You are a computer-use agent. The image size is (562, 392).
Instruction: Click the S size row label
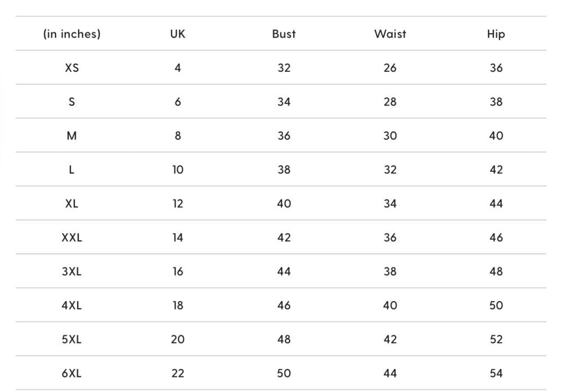pyautogui.click(x=72, y=102)
